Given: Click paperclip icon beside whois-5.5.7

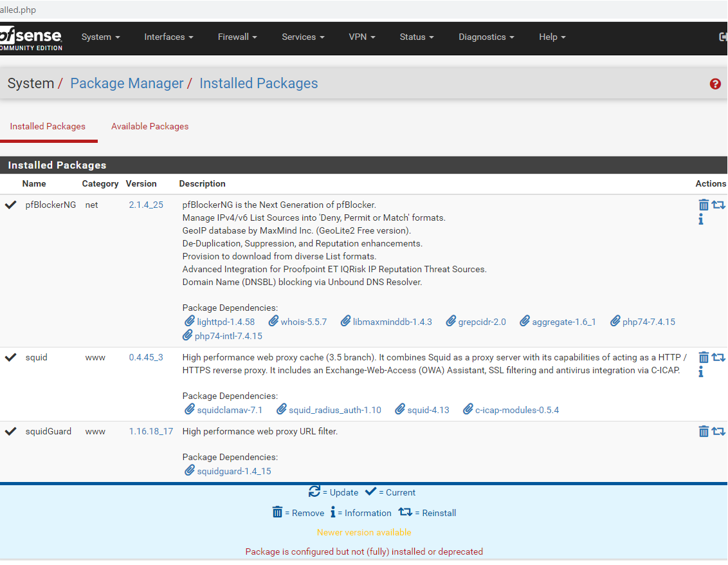Looking at the screenshot, I should tap(273, 321).
